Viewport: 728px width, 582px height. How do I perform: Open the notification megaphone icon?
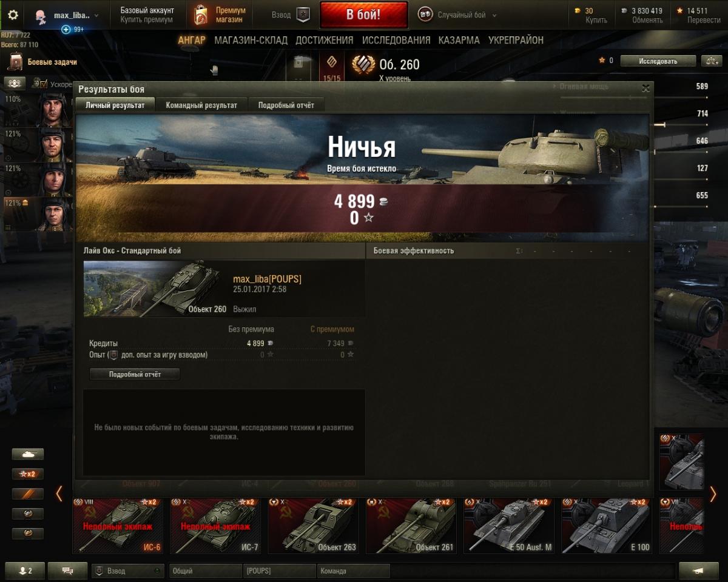pyautogui.click(x=699, y=570)
